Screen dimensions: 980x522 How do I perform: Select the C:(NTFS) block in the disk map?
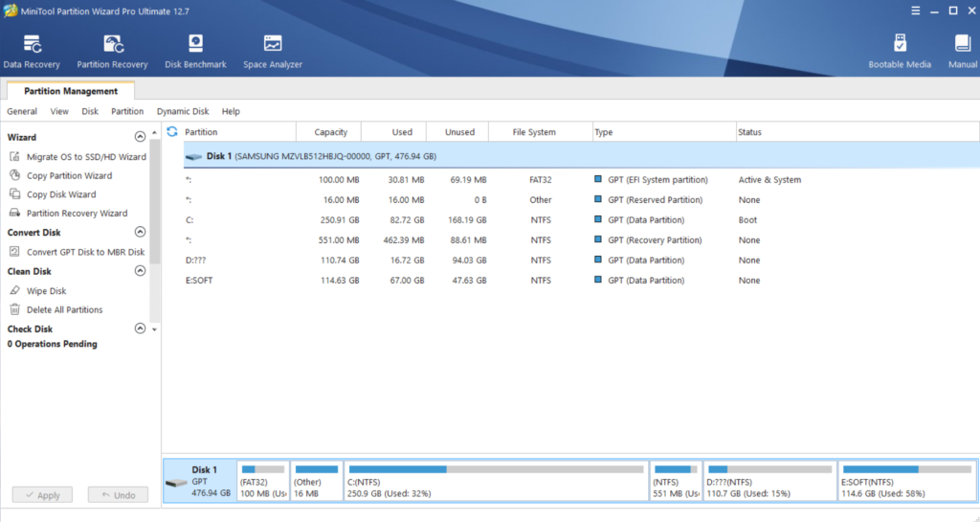click(x=495, y=481)
